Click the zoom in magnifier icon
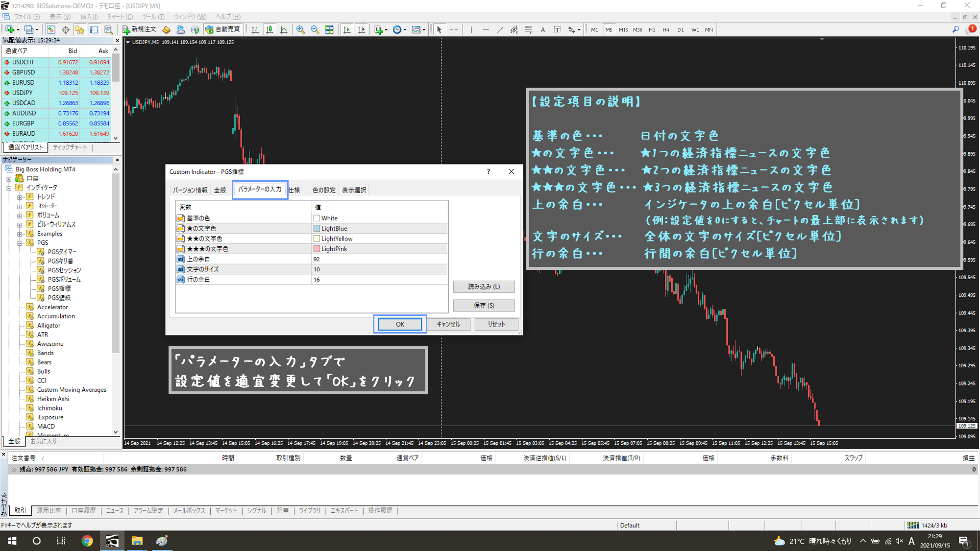Image resolution: width=980 pixels, height=551 pixels. point(300,30)
